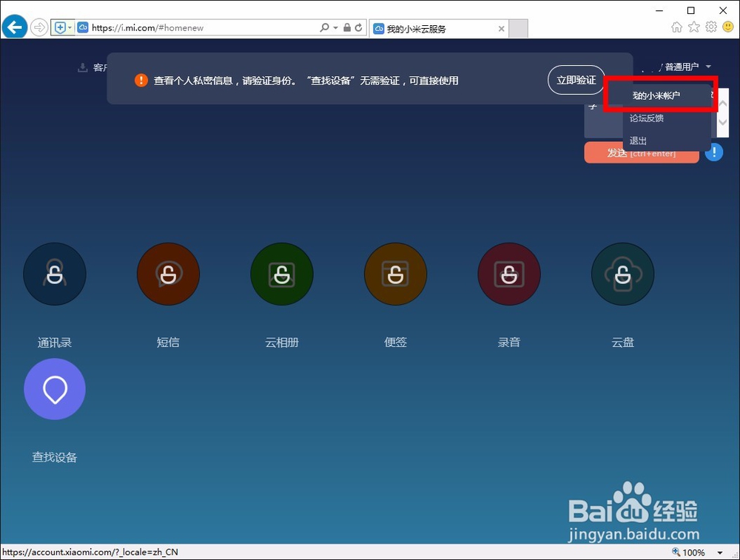Open the locked 便签 notes icon
The width and height of the screenshot is (740, 560).
click(395, 274)
